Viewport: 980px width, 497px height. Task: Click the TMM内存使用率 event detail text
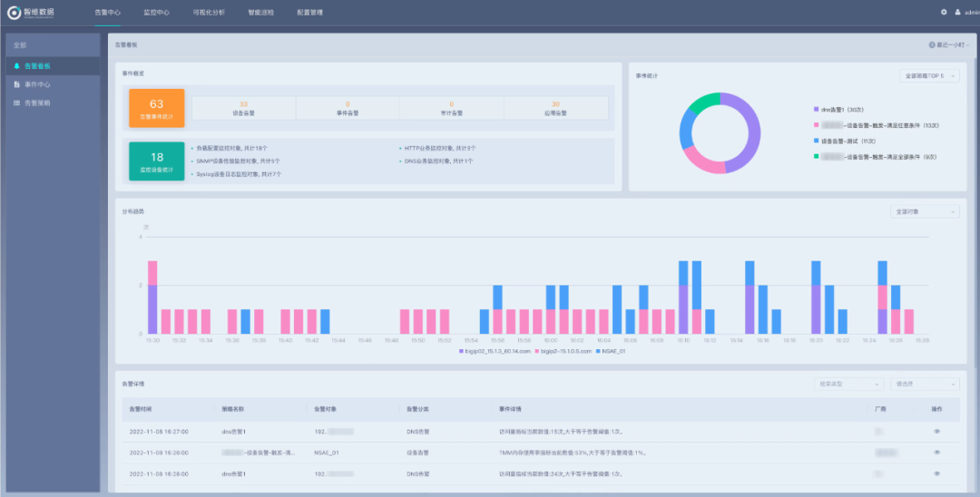tap(572, 452)
